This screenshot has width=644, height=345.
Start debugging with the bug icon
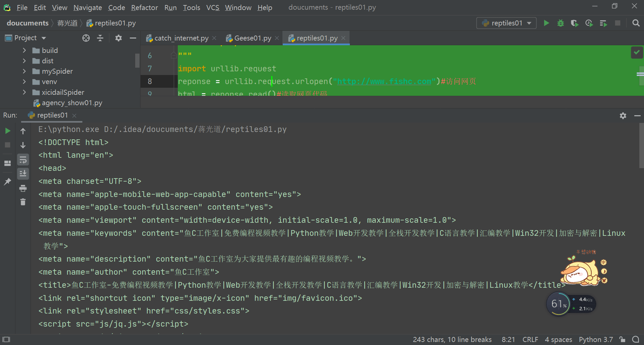tap(560, 23)
